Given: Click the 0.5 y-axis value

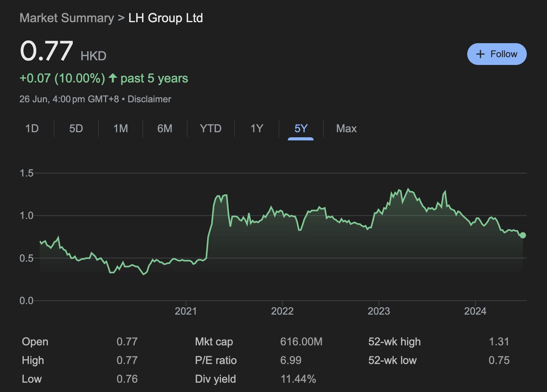Looking at the screenshot, I should (x=26, y=258).
